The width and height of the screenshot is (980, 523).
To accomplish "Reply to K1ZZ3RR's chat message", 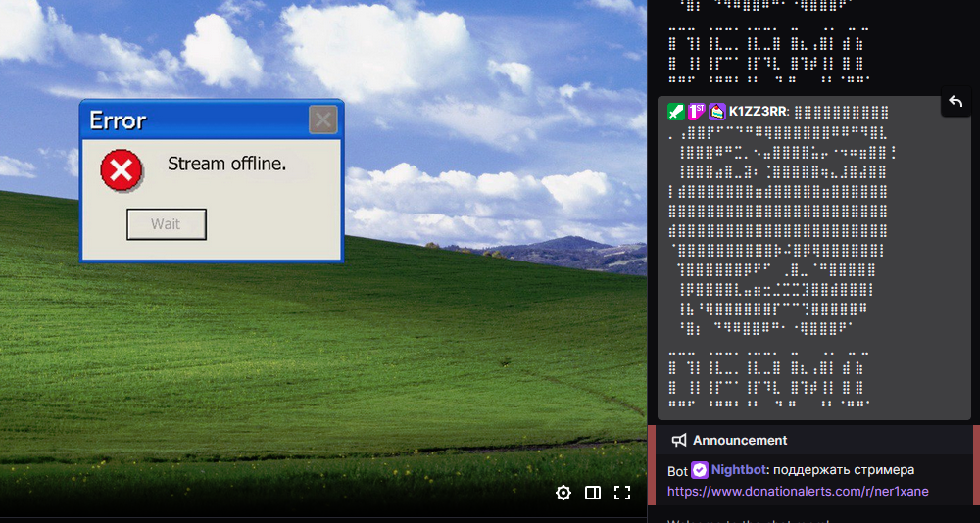I will click(x=955, y=101).
